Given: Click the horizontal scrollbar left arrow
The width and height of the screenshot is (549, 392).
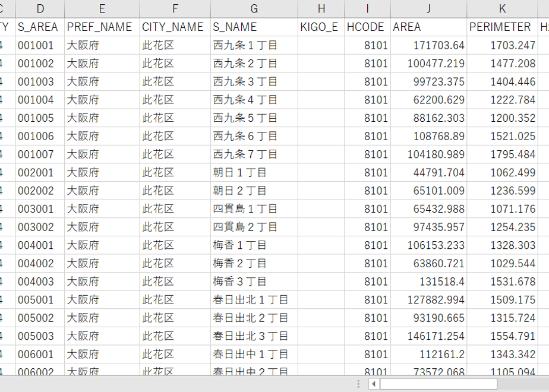Looking at the screenshot, I should click(x=374, y=384).
